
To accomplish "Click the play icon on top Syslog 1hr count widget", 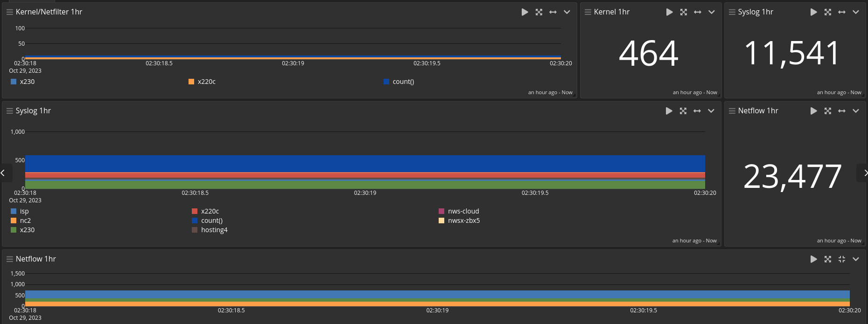I will (x=814, y=12).
